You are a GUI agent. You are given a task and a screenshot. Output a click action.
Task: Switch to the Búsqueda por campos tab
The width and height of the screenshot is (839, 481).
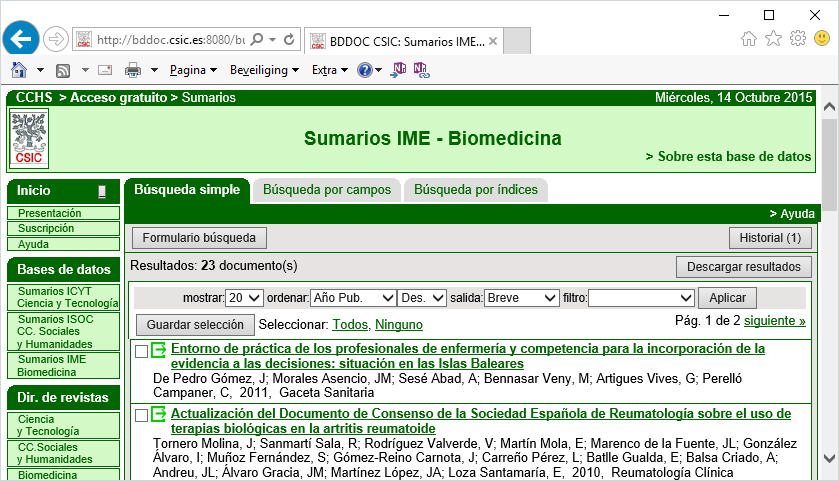tap(326, 190)
